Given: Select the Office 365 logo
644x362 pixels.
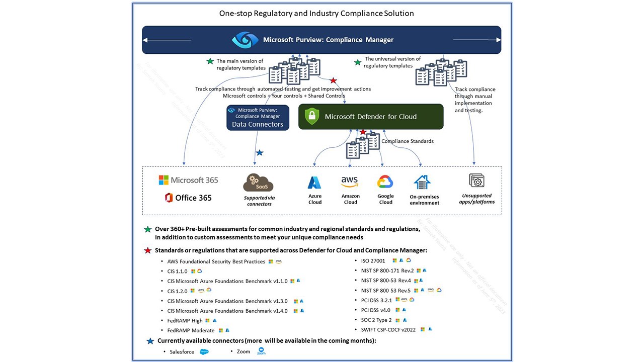Looking at the screenshot, I should coord(188,198).
